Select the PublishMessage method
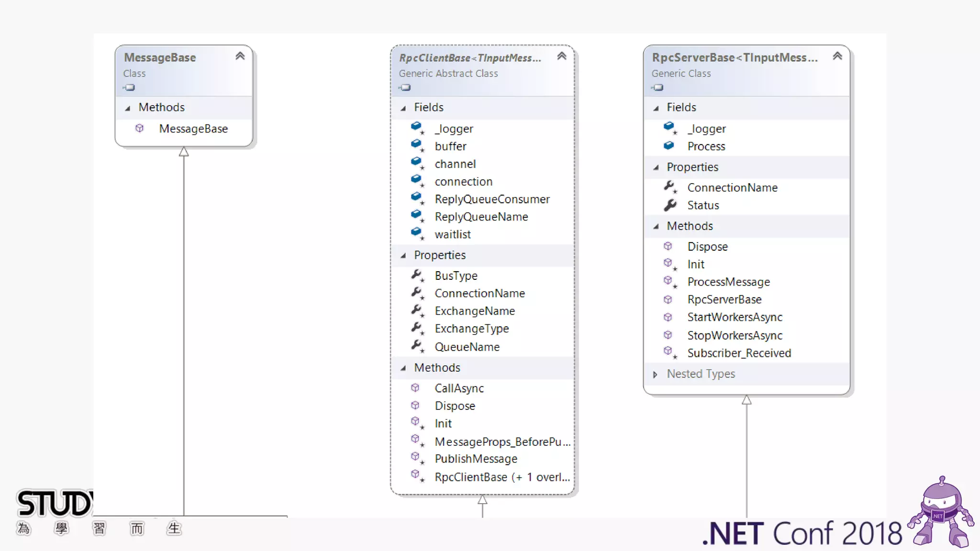Screen dimensions: 980x551 pyautogui.click(x=476, y=459)
